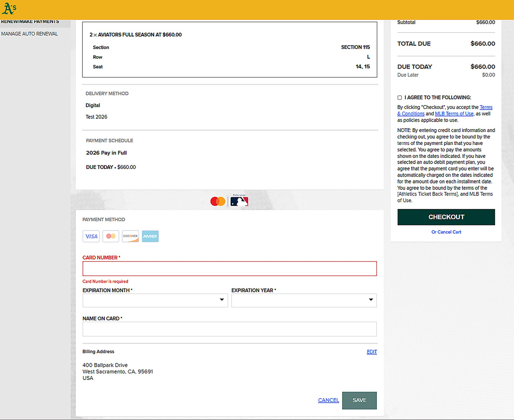
Task: Check the I Agree to the Following checkbox
Action: coord(399,97)
